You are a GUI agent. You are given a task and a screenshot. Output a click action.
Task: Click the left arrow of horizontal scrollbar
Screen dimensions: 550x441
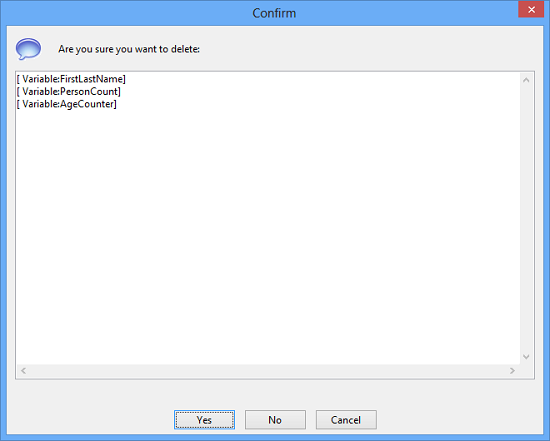pyautogui.click(x=24, y=370)
